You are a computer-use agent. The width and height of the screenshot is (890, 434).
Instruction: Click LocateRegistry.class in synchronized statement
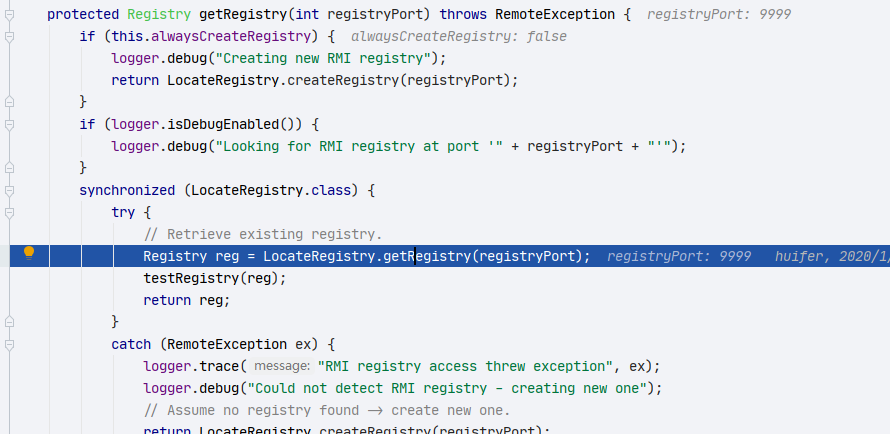tap(271, 191)
